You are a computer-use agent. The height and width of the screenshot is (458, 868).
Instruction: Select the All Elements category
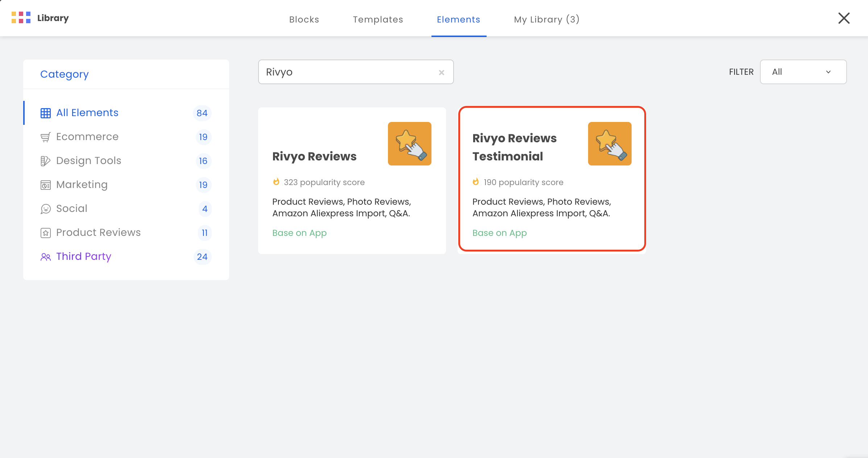coord(126,113)
